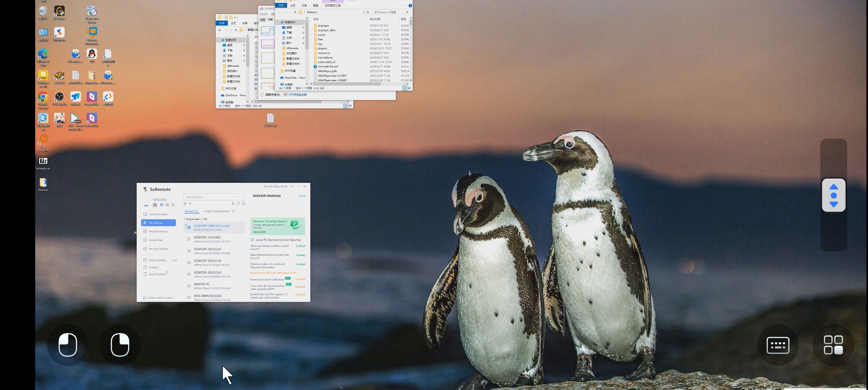
Task: Tap the scroll down arrow on overlay
Action: coord(834,204)
